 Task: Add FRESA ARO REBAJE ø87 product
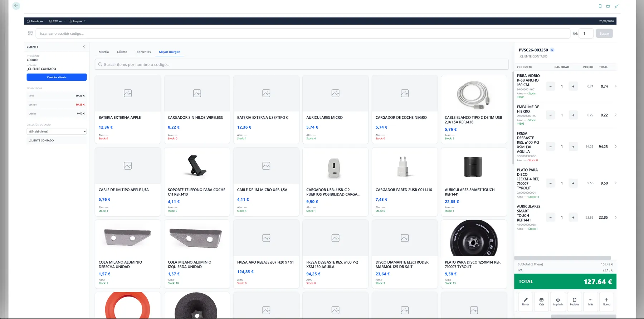[266, 254]
